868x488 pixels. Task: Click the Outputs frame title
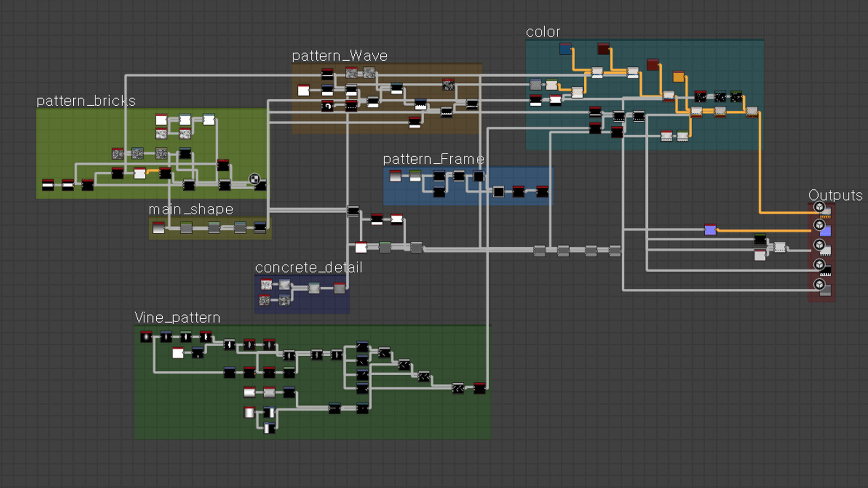tap(835, 195)
